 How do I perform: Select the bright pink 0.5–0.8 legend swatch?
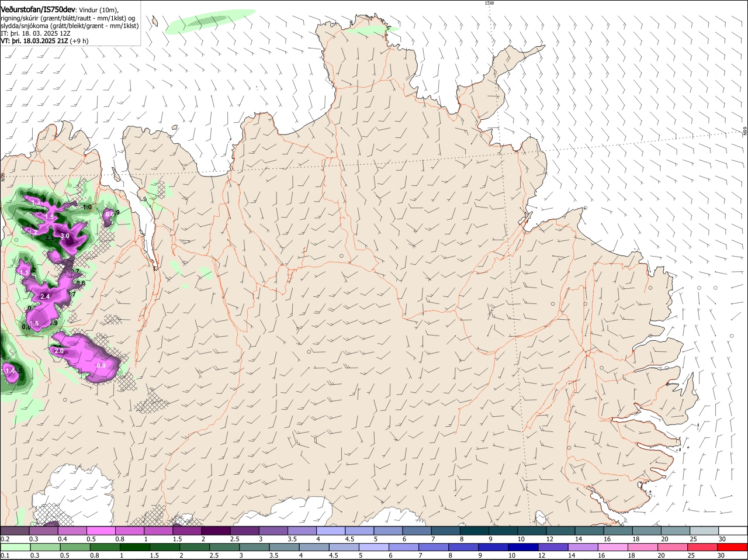click(x=101, y=530)
